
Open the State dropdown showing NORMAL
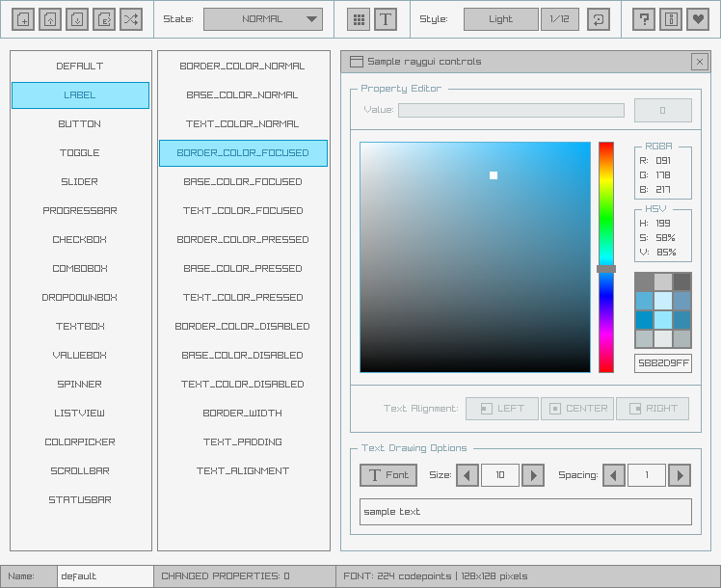coord(262,19)
